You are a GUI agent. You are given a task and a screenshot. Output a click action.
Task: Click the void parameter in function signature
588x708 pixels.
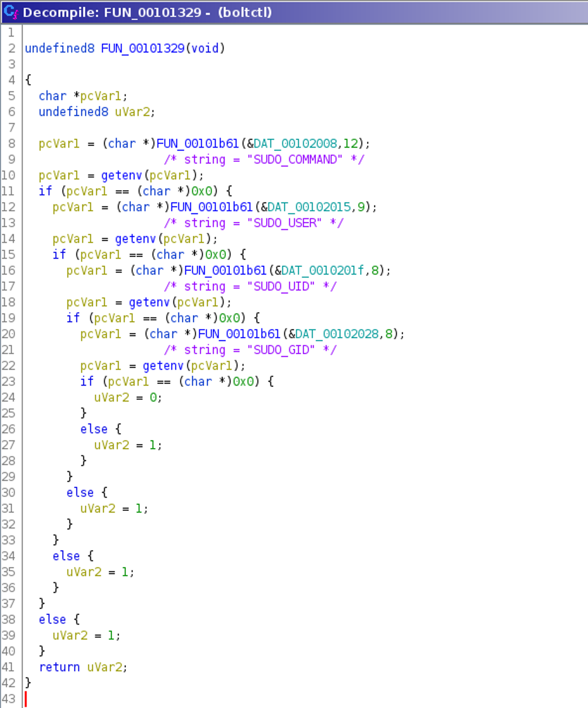(205, 48)
